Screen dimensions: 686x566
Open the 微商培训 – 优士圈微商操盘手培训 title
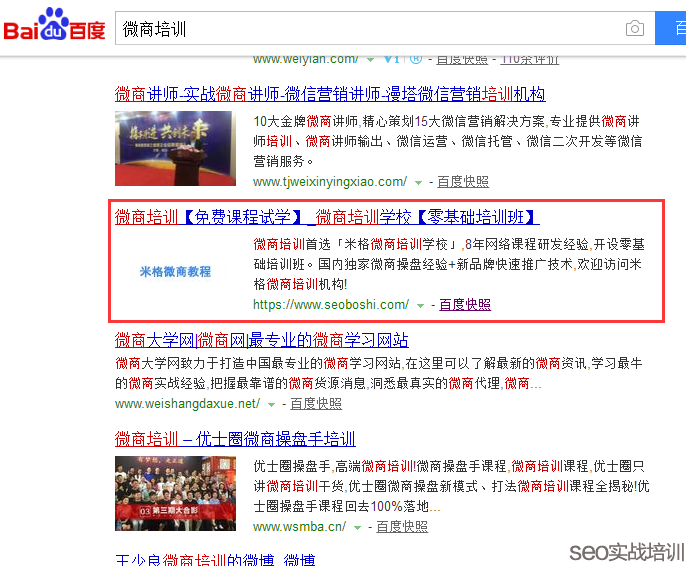point(235,439)
